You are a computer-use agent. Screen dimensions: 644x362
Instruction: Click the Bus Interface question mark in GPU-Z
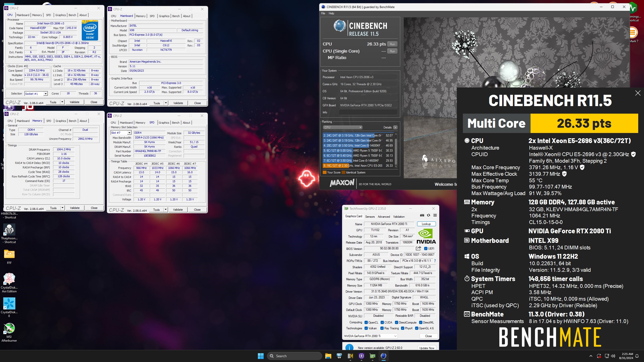point(435,261)
